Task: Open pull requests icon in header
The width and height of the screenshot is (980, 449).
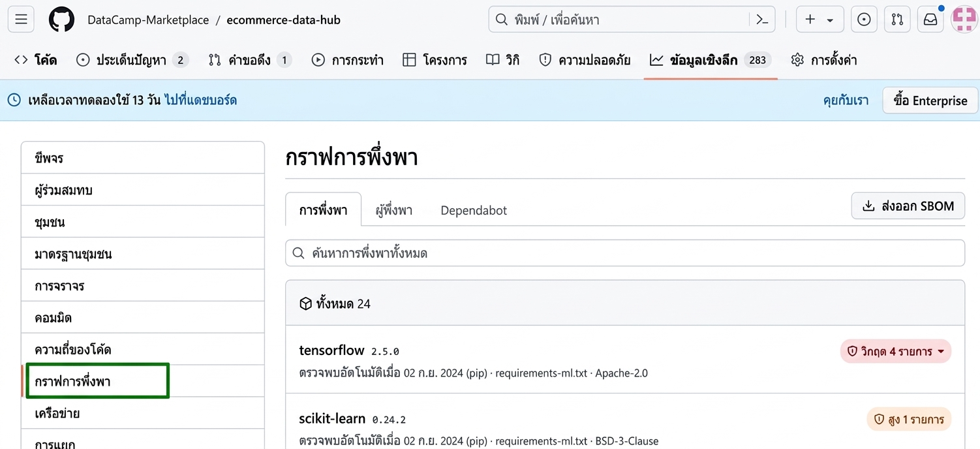Action: point(897,20)
